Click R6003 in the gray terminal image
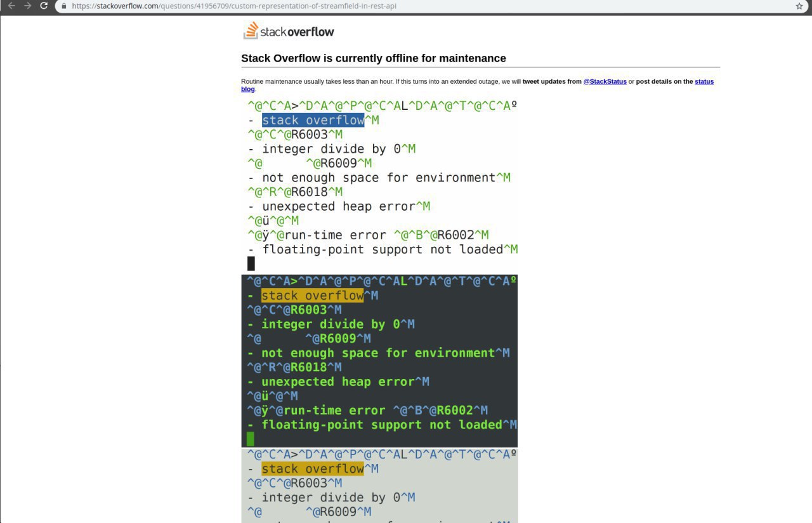812x523 pixels. (x=310, y=483)
